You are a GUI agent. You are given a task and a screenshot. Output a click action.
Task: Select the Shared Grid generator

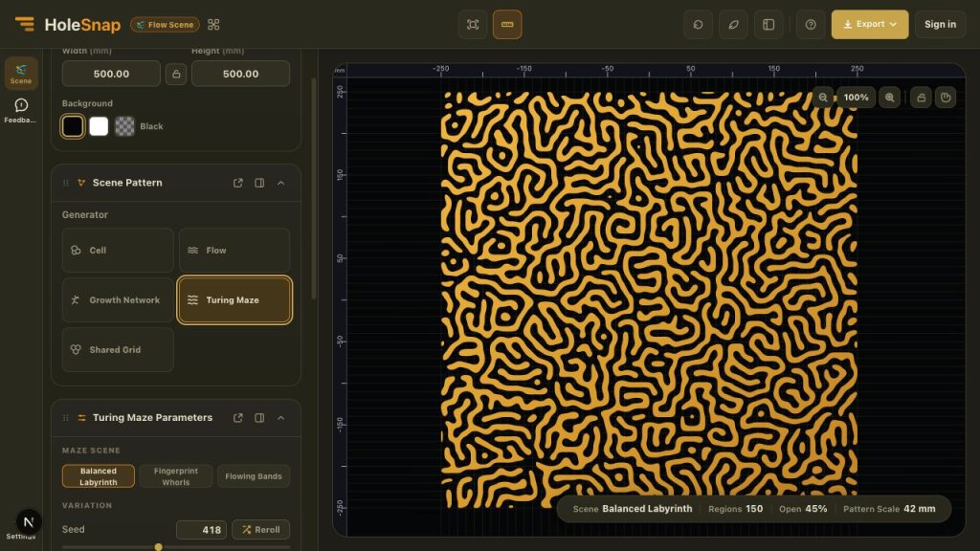[118, 350]
